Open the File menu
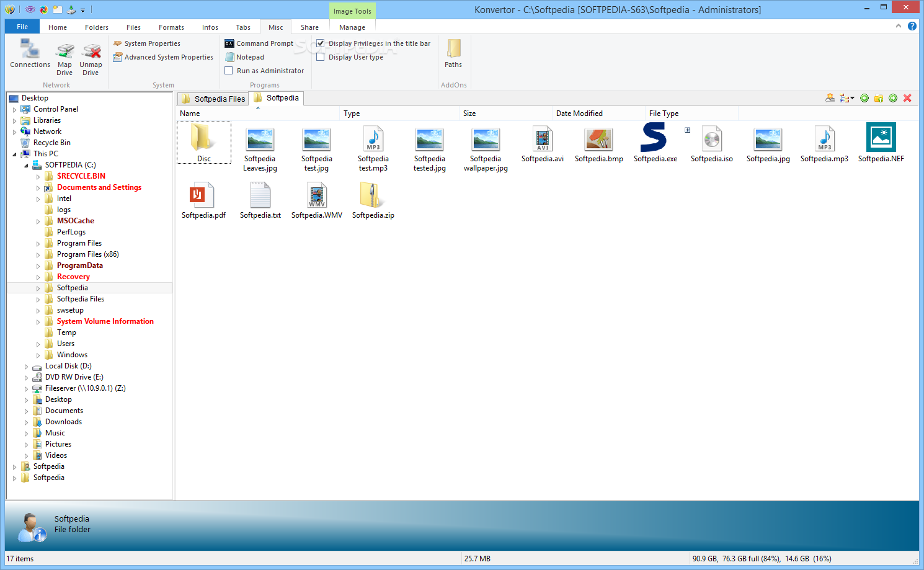The height and width of the screenshot is (570, 924). point(22,27)
